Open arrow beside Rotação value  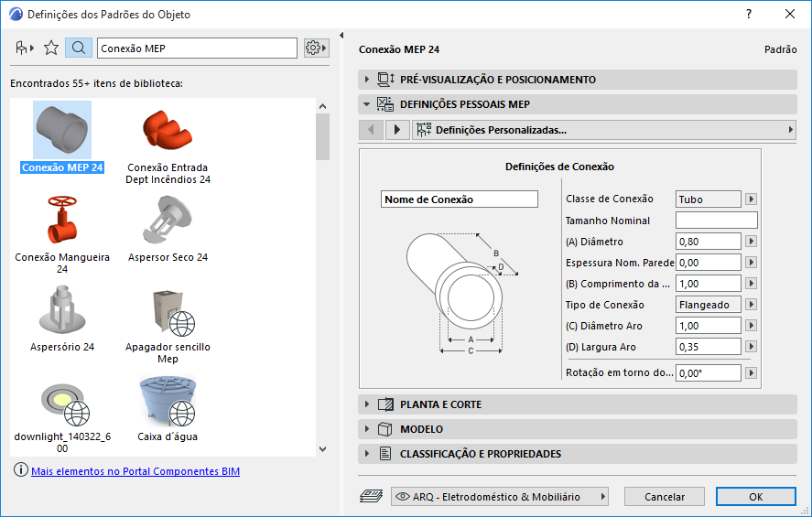tap(751, 372)
